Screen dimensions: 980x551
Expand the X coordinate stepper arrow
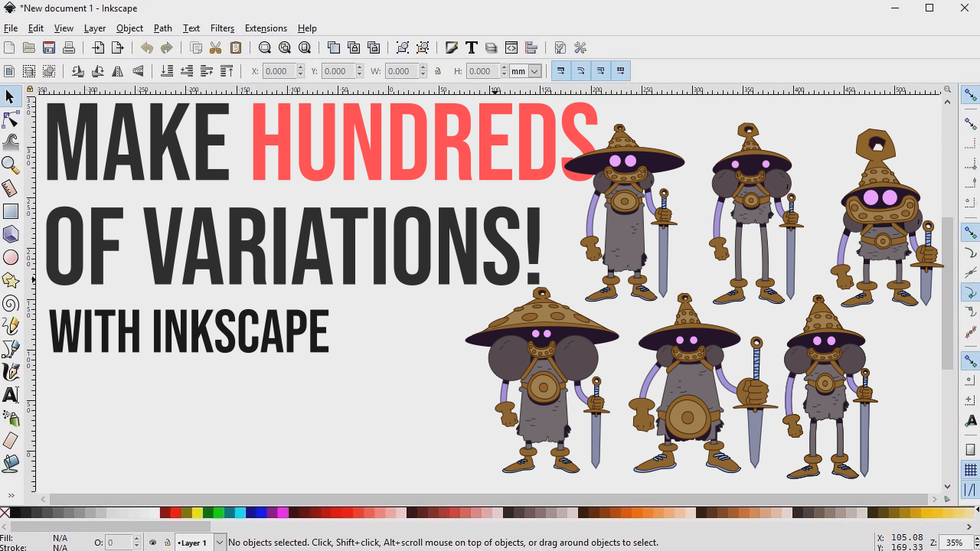(x=299, y=67)
